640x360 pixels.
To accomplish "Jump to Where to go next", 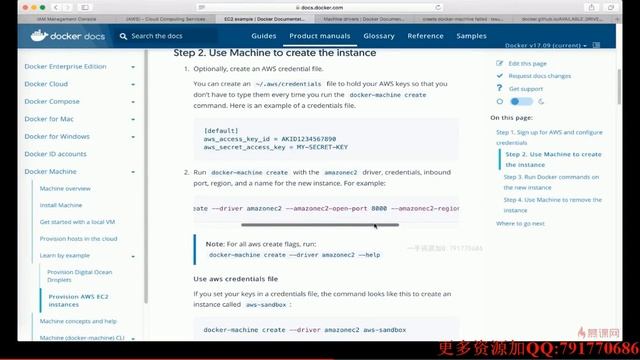I will pyautogui.click(x=520, y=224).
